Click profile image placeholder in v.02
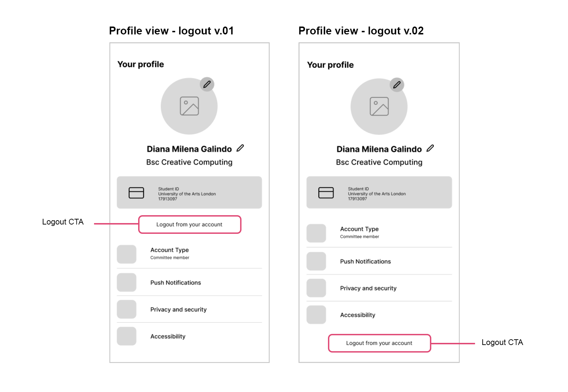The height and width of the screenshot is (392, 568). point(379,107)
